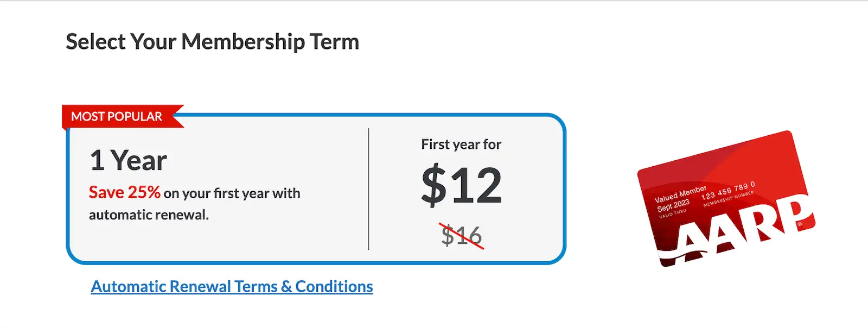The height and width of the screenshot is (327, 868).
Task: Click the automatic renewal description text
Action: click(194, 203)
